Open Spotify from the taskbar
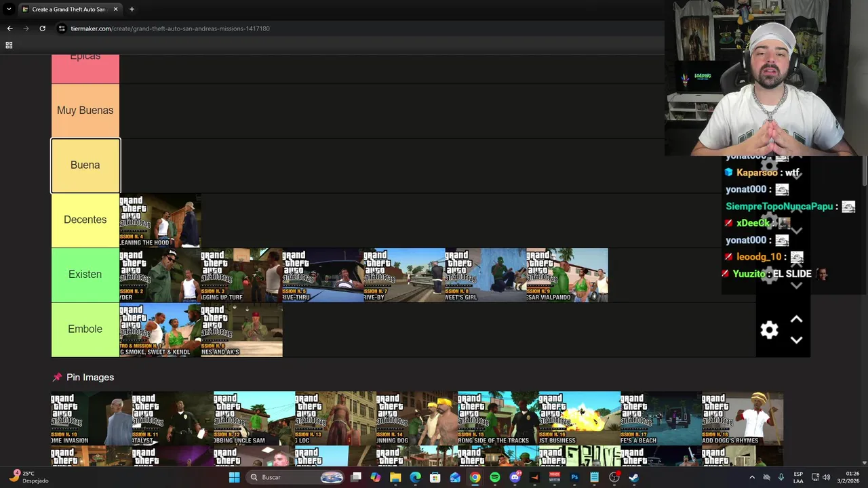Image resolution: width=868 pixels, height=488 pixels. click(x=494, y=477)
